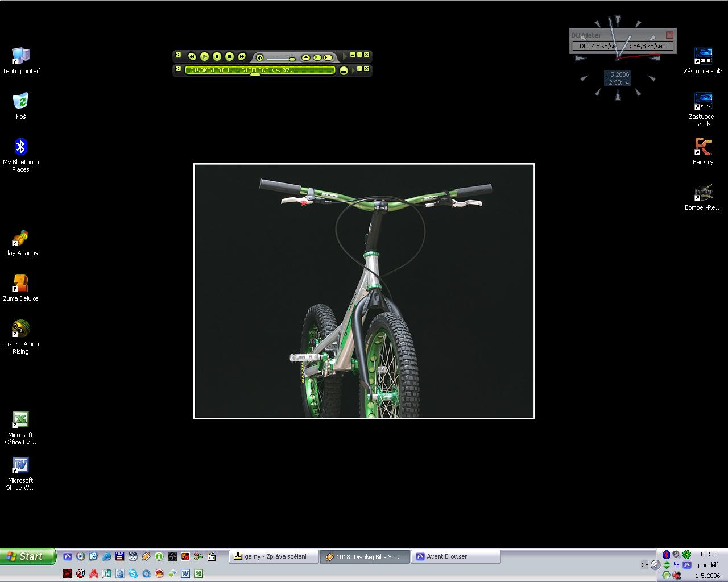The height and width of the screenshot is (582, 728).
Task: Switch to Avant Browser taskbar button
Action: click(x=457, y=556)
